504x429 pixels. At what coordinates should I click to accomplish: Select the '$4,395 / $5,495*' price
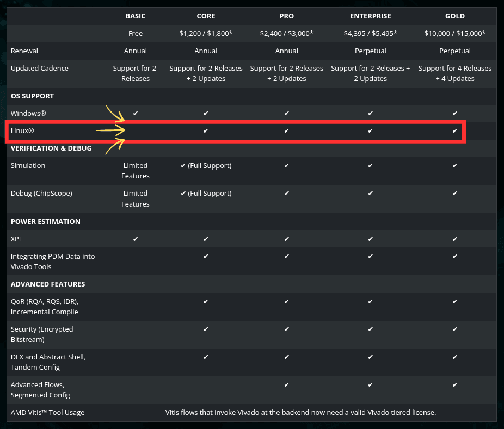[x=370, y=33]
